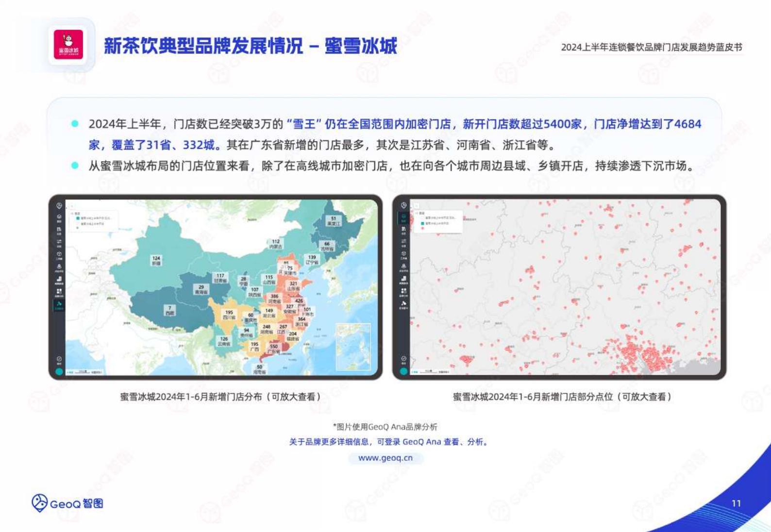Click the 66 吉林省 label on the map
771x532 pixels.
point(327,246)
